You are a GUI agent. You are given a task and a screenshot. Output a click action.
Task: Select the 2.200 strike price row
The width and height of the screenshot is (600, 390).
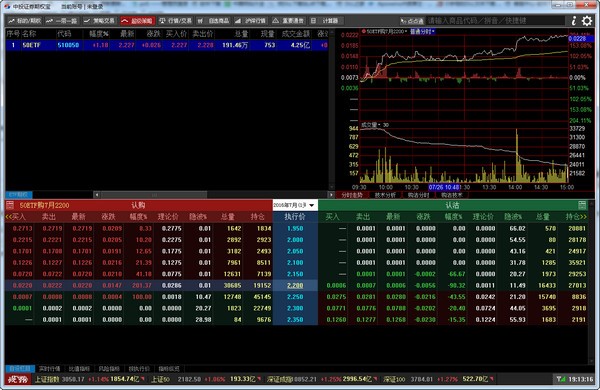[x=295, y=286]
